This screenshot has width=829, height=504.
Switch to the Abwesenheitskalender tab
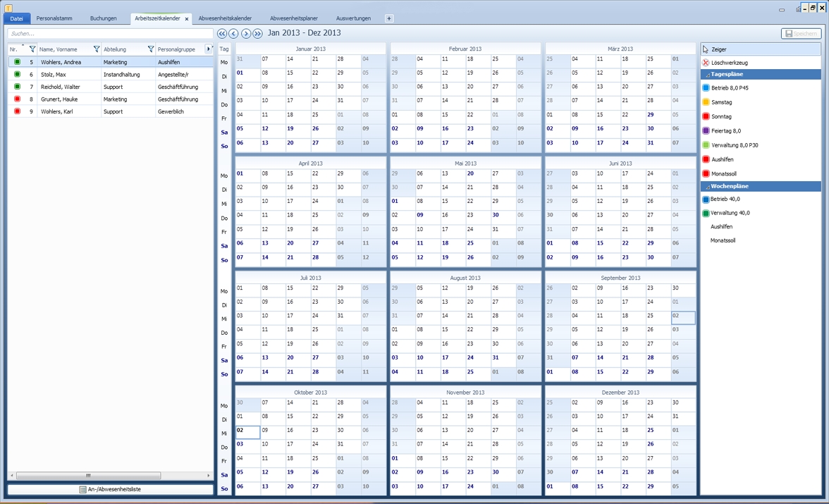[226, 18]
